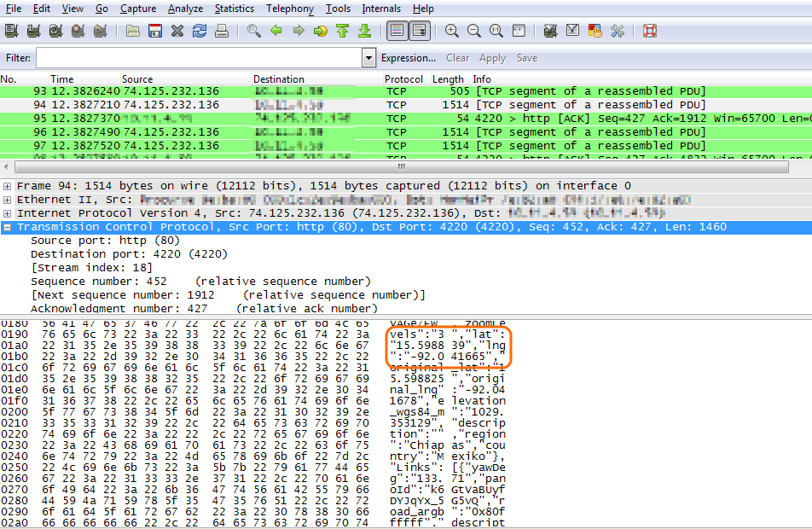This screenshot has width=812, height=529.
Task: Reload the capture file using toolbar icon
Action: [200, 31]
